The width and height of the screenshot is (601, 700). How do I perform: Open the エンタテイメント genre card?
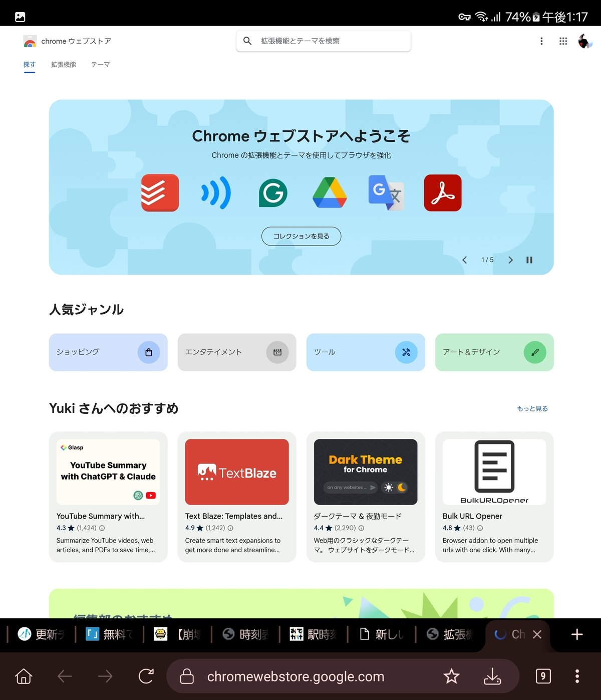[x=237, y=352]
